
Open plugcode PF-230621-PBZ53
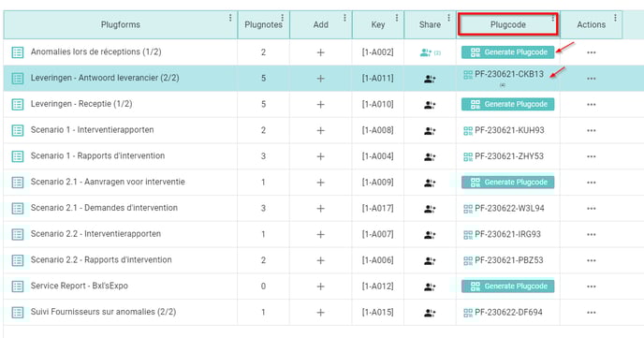pyautogui.click(x=509, y=260)
